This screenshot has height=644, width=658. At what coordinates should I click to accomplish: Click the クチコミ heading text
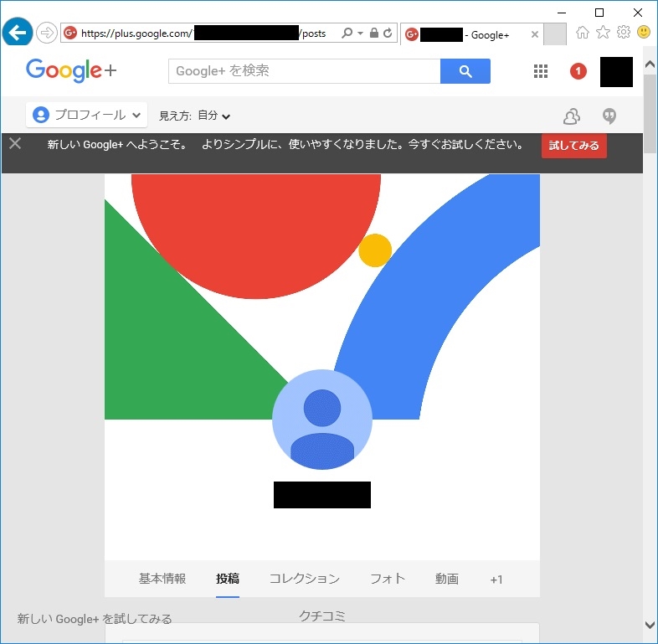pos(321,616)
